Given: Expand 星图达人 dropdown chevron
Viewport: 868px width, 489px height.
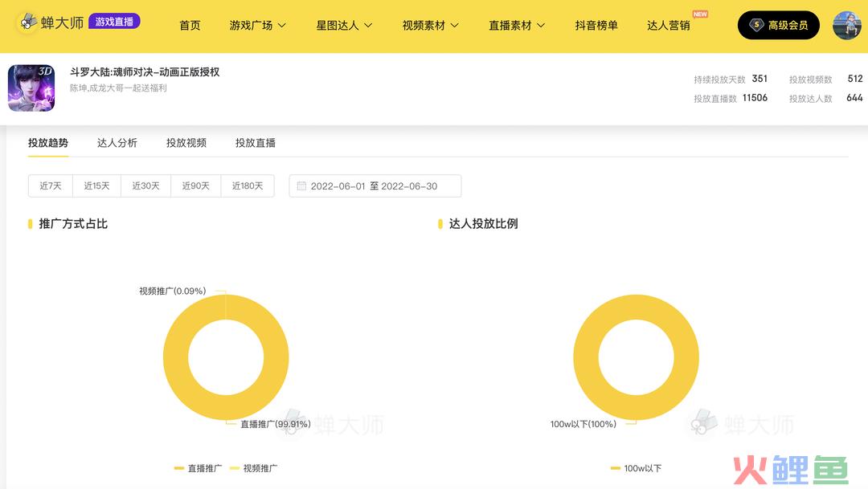Looking at the screenshot, I should coord(368,26).
